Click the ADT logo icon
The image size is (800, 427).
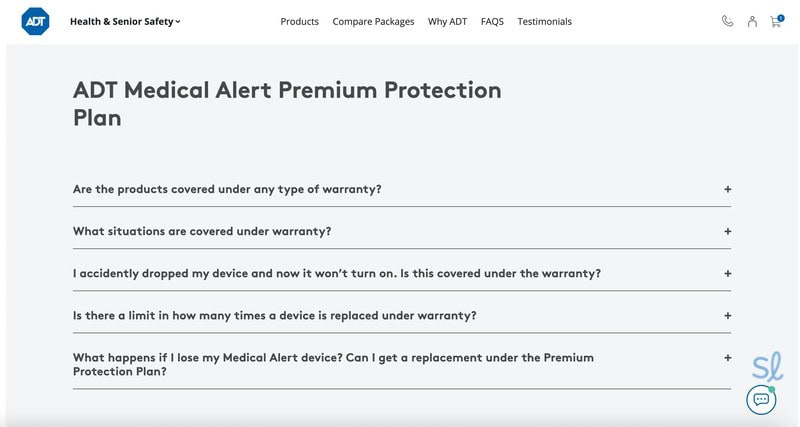[x=35, y=21]
